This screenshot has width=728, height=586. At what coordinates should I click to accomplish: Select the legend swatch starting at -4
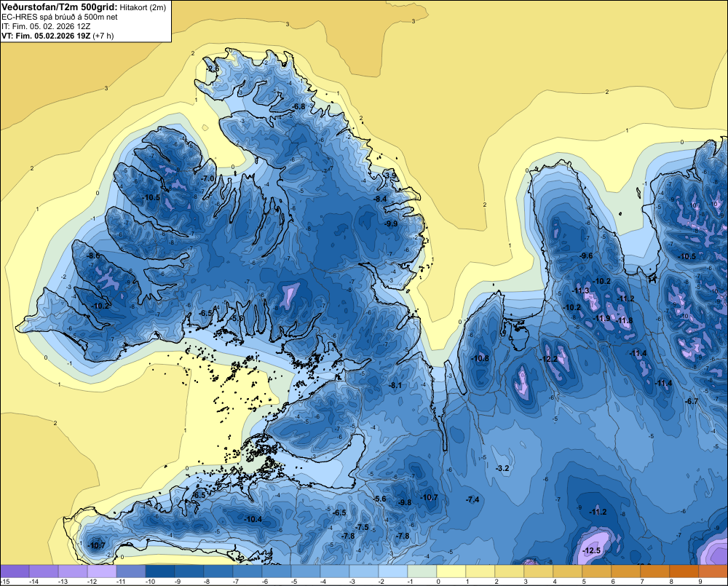click(x=335, y=571)
